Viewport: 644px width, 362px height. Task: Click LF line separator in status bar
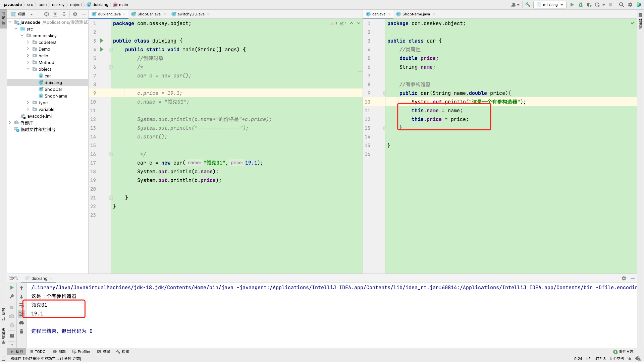[x=588, y=359]
